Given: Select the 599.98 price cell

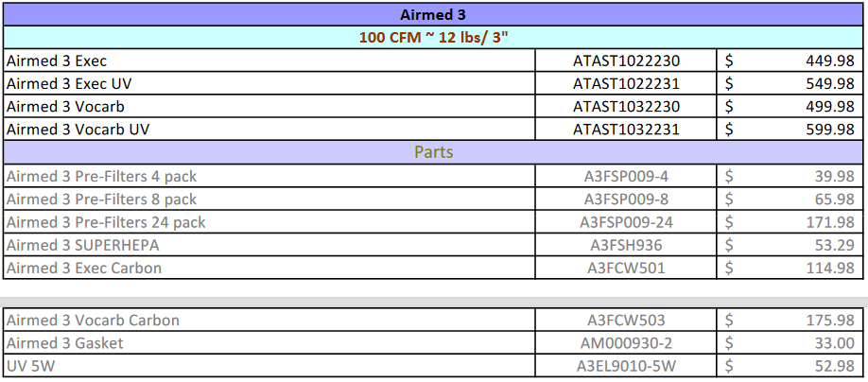Looking at the screenshot, I should [x=790, y=130].
